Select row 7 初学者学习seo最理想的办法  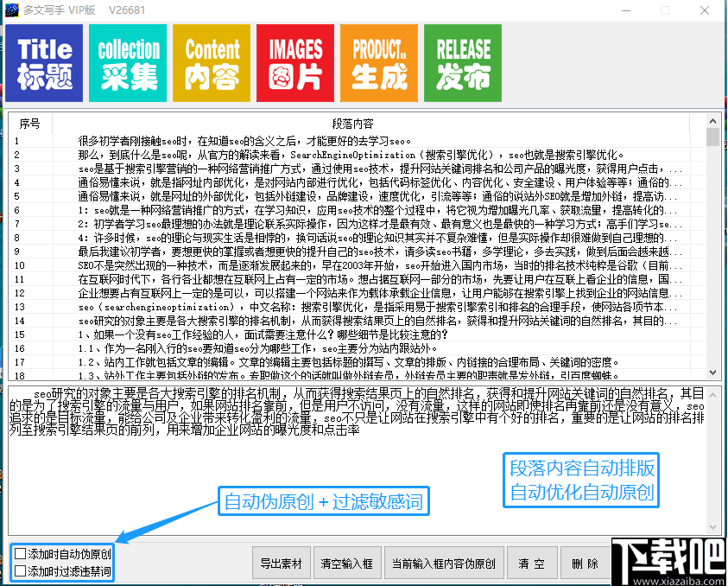tap(349, 224)
